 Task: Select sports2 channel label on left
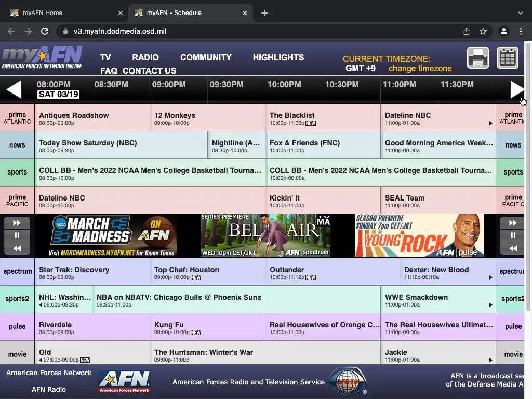17,299
